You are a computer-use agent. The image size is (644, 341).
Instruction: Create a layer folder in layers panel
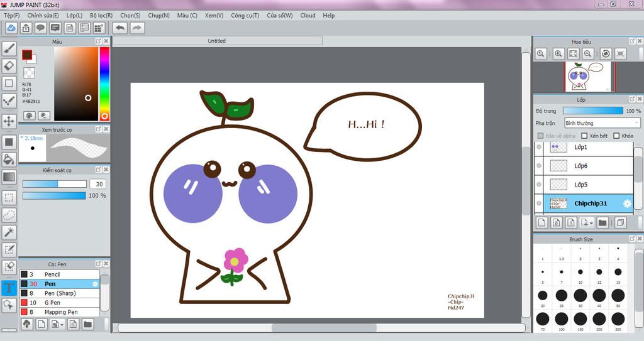[x=602, y=222]
